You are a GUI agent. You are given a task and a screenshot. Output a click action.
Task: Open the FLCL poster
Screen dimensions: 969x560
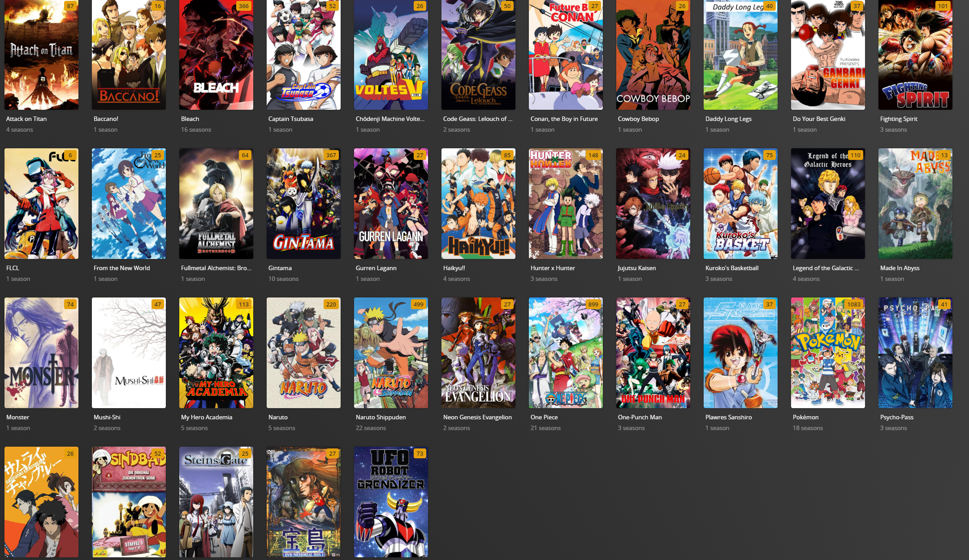pyautogui.click(x=41, y=203)
